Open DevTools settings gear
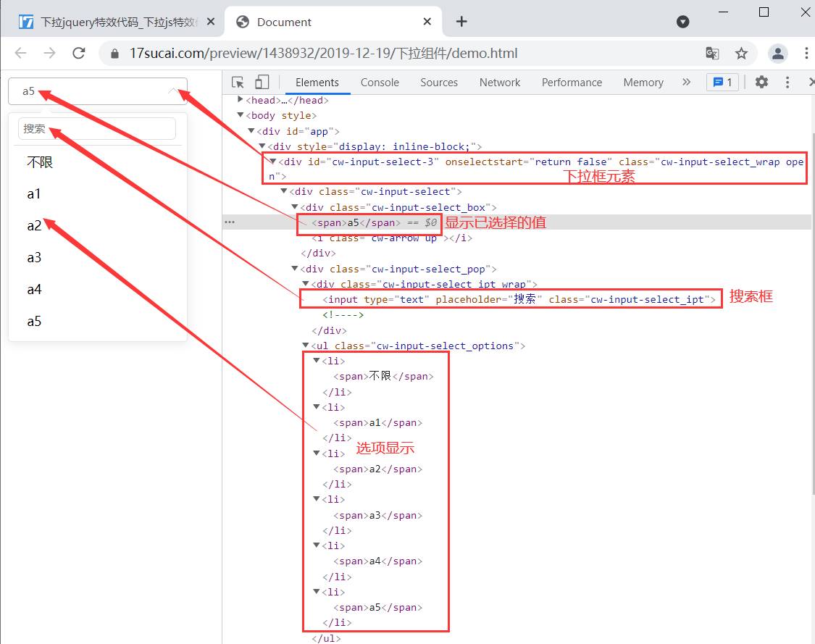This screenshot has width=815, height=644. click(x=761, y=83)
